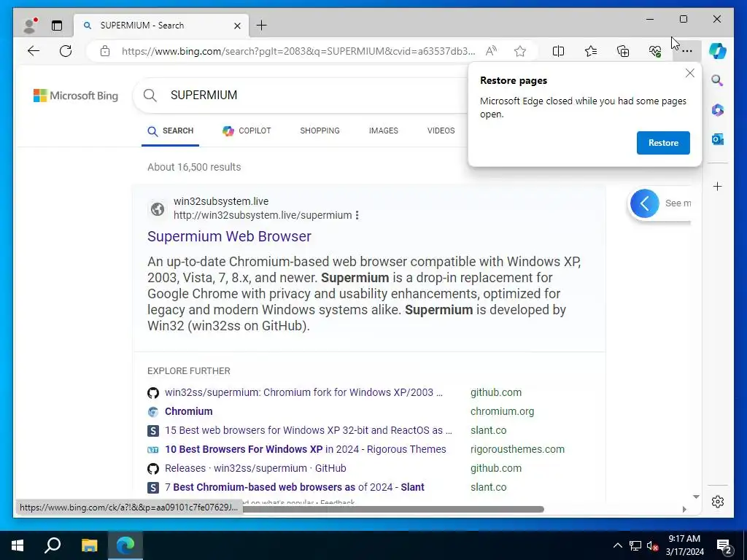Open result options three-dot menu

pyautogui.click(x=357, y=215)
